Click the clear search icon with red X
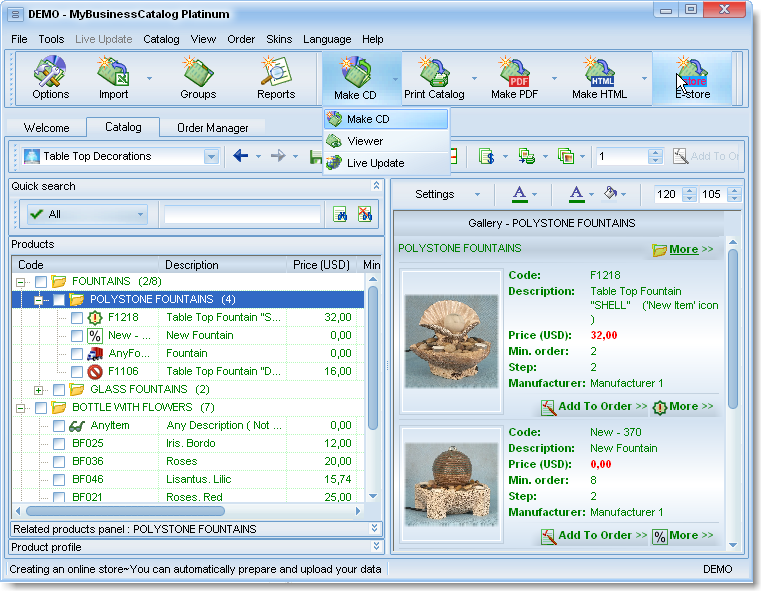Image resolution: width=761 pixels, height=591 pixels. pos(364,214)
